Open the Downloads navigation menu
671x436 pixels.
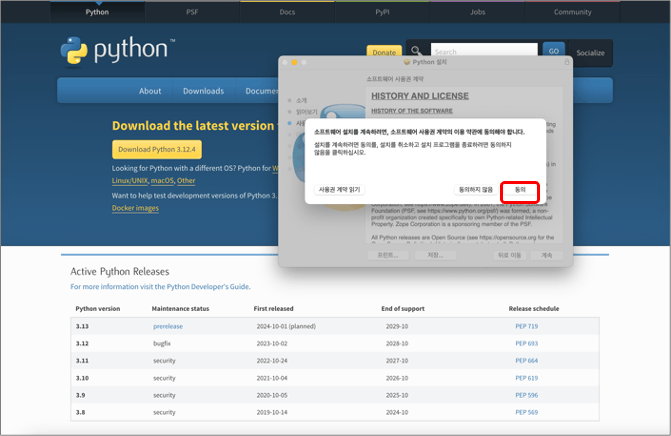coord(203,91)
